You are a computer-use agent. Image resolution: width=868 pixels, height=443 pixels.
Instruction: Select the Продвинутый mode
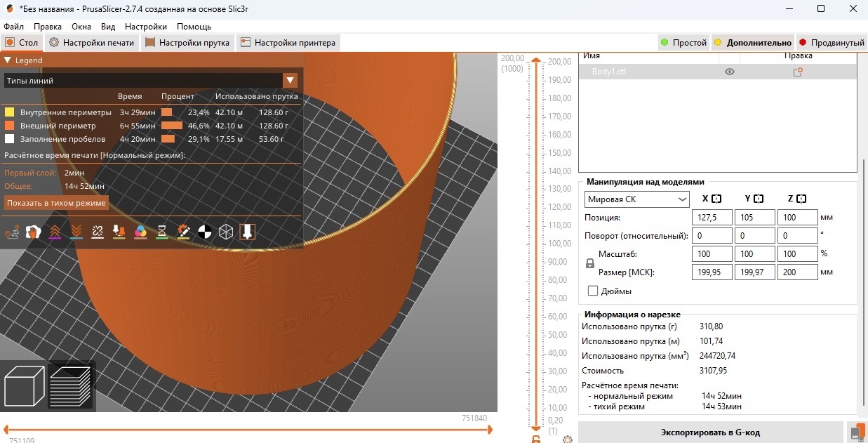[831, 43]
